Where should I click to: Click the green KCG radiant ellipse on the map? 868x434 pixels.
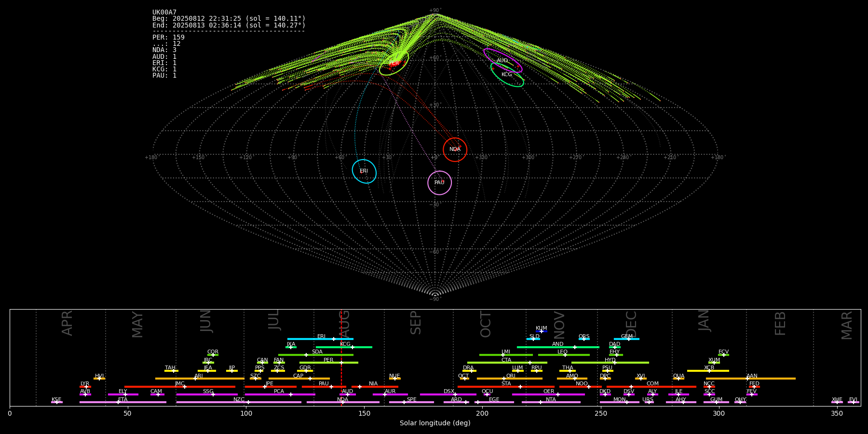tap(507, 74)
